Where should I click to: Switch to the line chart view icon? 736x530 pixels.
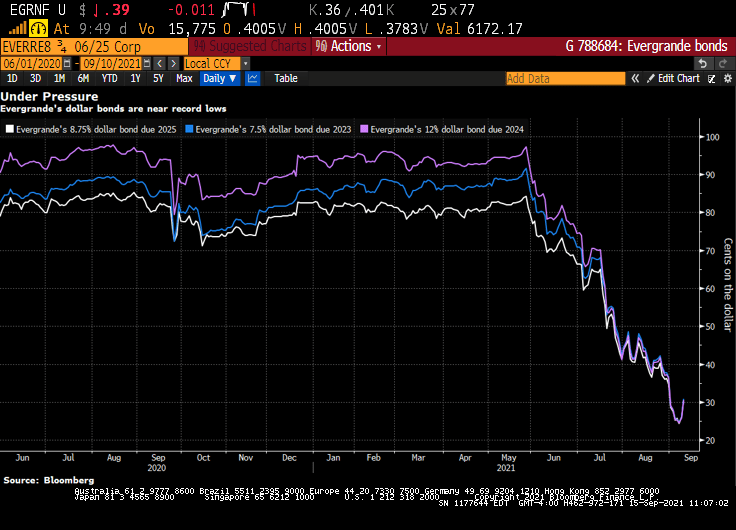pyautogui.click(x=253, y=78)
